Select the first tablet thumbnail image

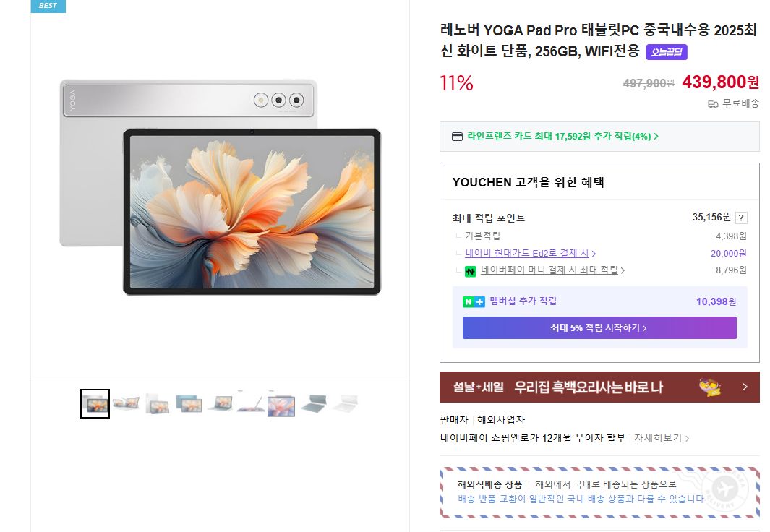(x=95, y=403)
